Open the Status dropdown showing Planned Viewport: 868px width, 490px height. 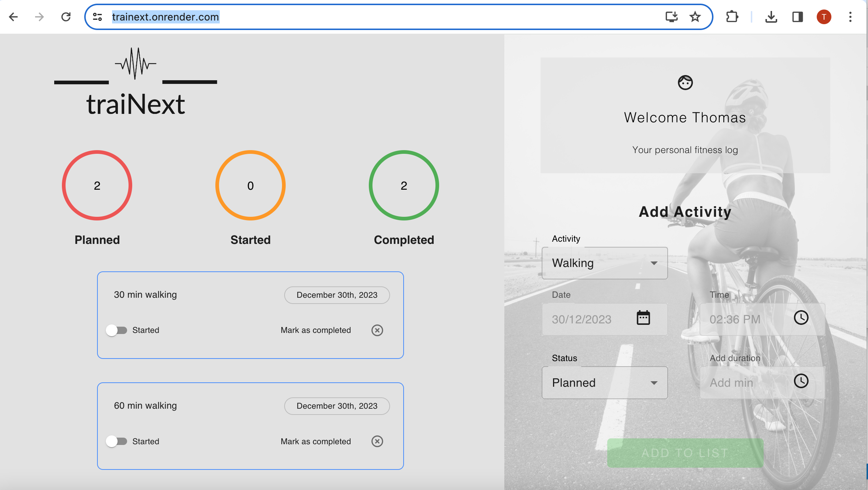coord(604,383)
